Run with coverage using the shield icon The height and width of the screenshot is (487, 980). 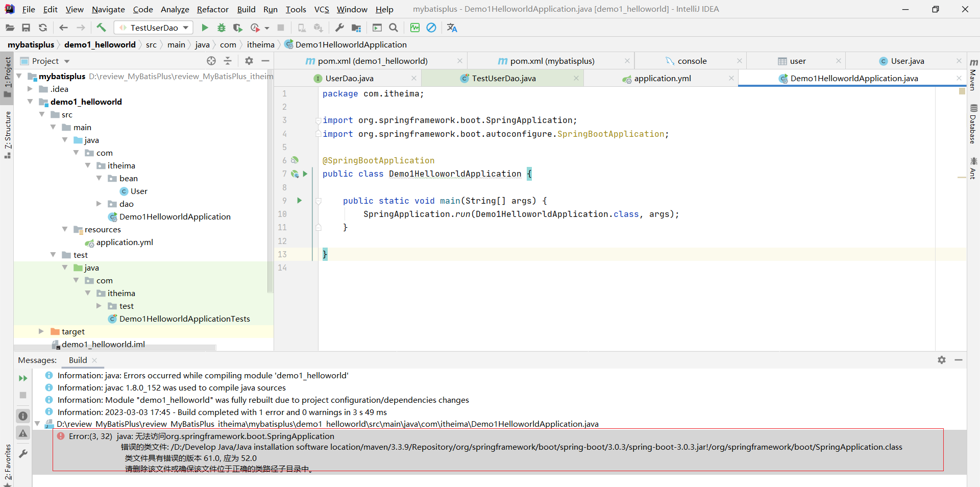point(238,28)
